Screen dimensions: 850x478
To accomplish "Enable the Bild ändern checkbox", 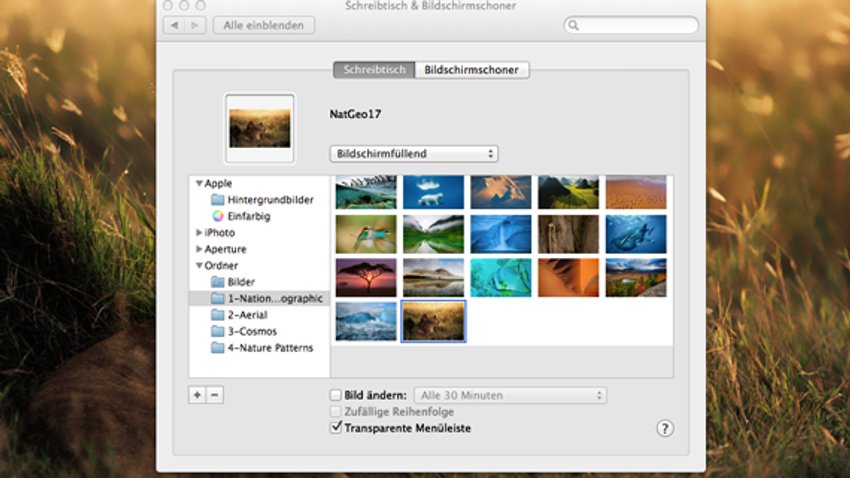I will click(336, 395).
